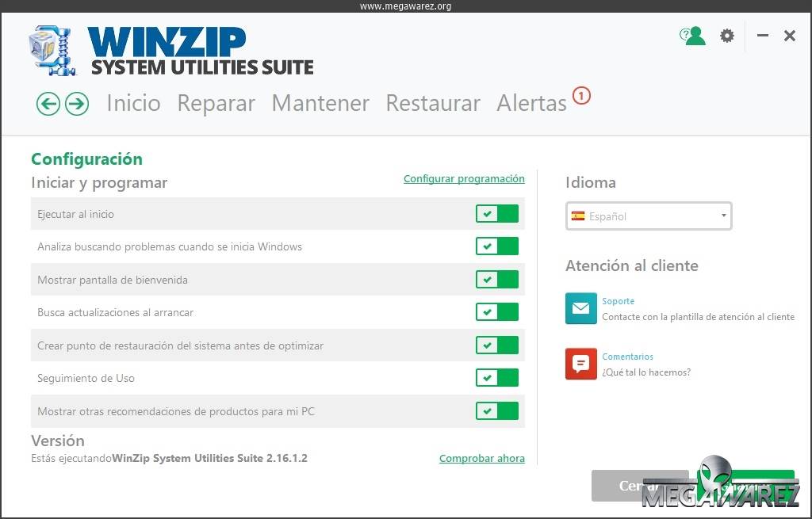
Task: Open the Soporte link
Action: [x=618, y=301]
